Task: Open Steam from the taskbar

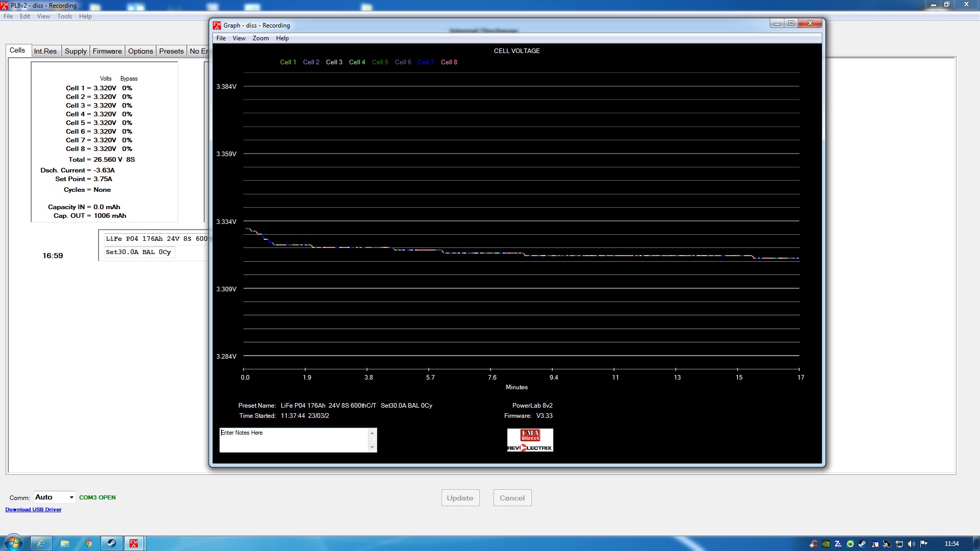Action: [111, 543]
